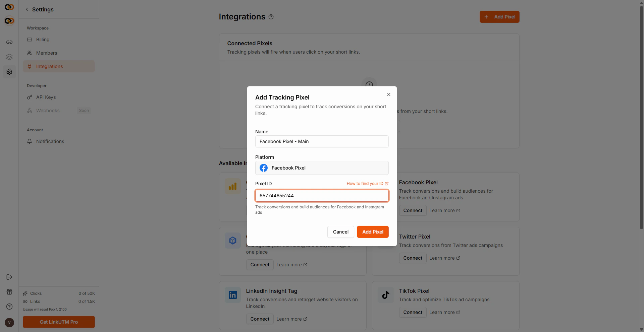Click the LinkedIn logo icon
Image resolution: width=644 pixels, height=332 pixels.
point(233,295)
